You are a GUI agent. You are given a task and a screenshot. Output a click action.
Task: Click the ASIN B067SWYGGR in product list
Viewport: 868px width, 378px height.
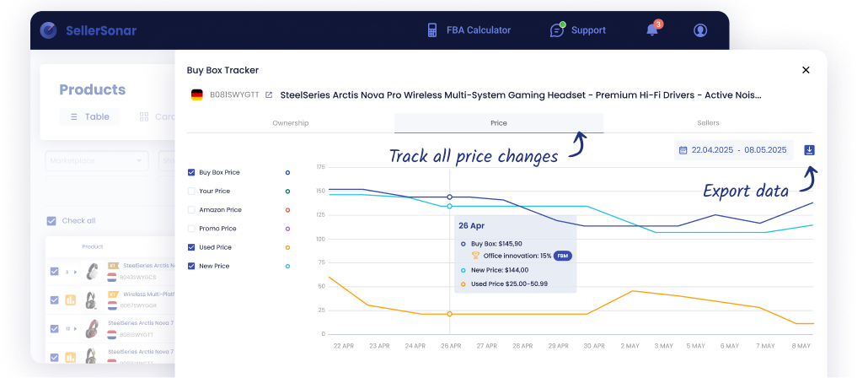point(138,305)
